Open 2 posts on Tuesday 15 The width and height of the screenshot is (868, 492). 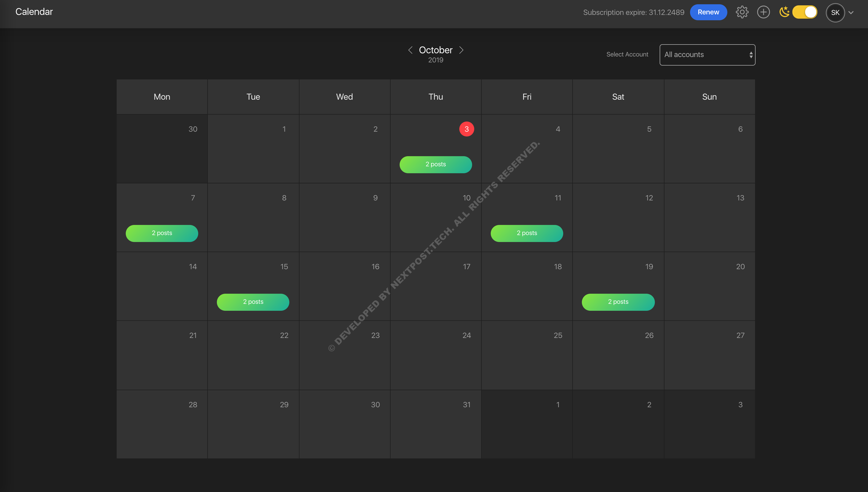point(253,302)
